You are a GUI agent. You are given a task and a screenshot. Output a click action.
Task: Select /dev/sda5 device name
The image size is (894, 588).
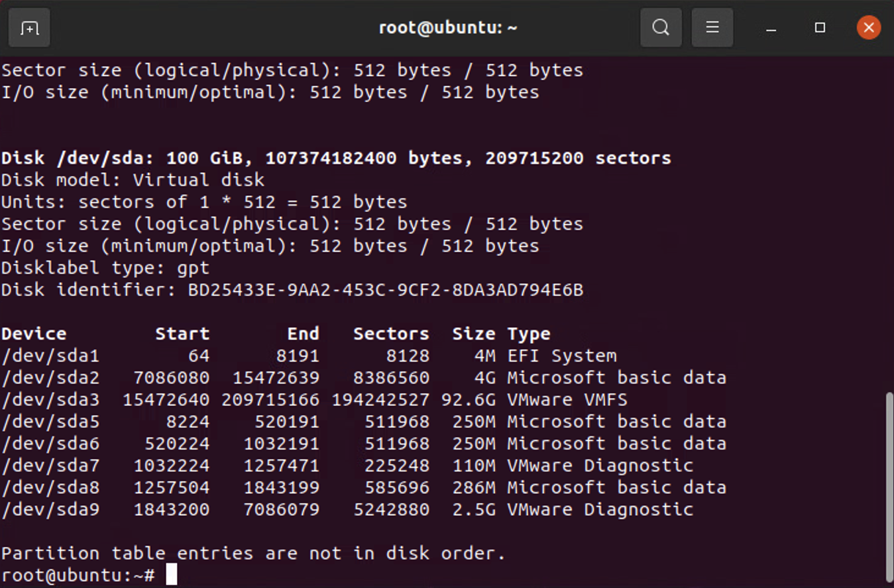pyautogui.click(x=50, y=421)
